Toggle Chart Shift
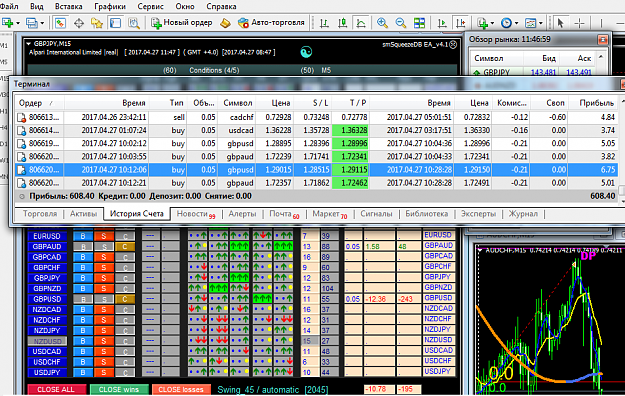The width and height of the screenshot is (625, 396). click(461, 23)
